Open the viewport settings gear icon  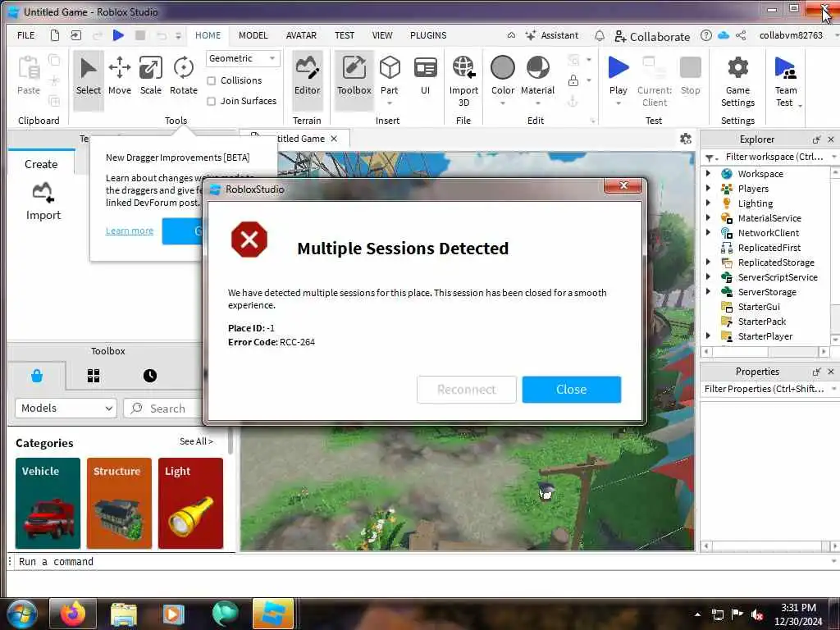click(x=685, y=139)
